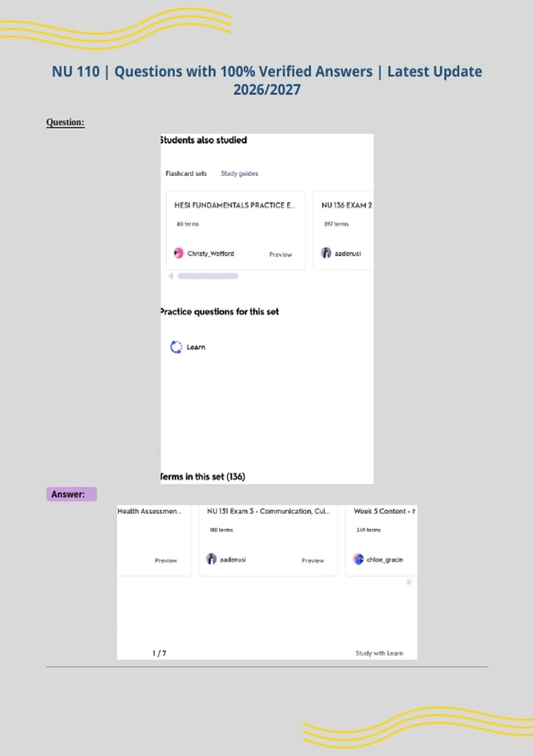
Task: Click the 1 / 7 page indicator
Action: (x=159, y=653)
